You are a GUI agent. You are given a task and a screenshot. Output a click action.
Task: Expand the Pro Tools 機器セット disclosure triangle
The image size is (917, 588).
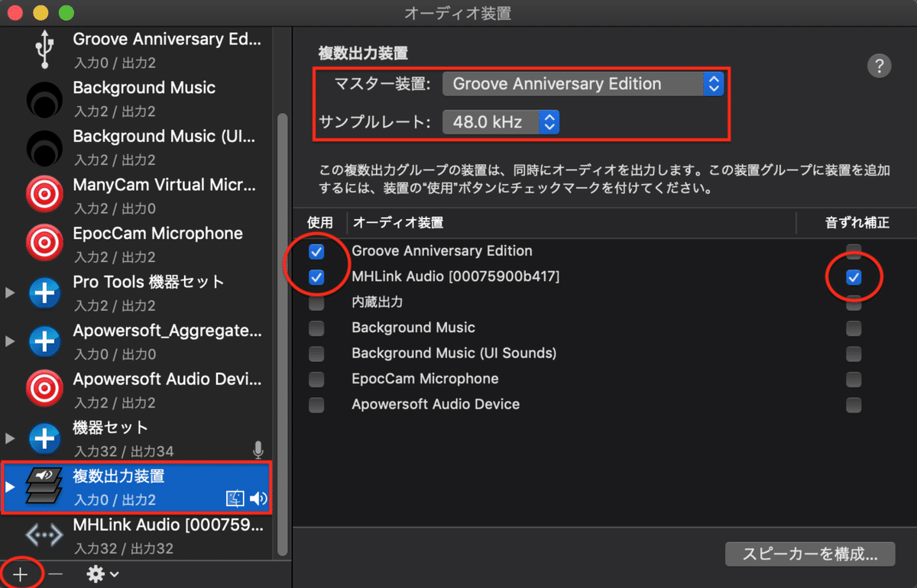click(10, 293)
